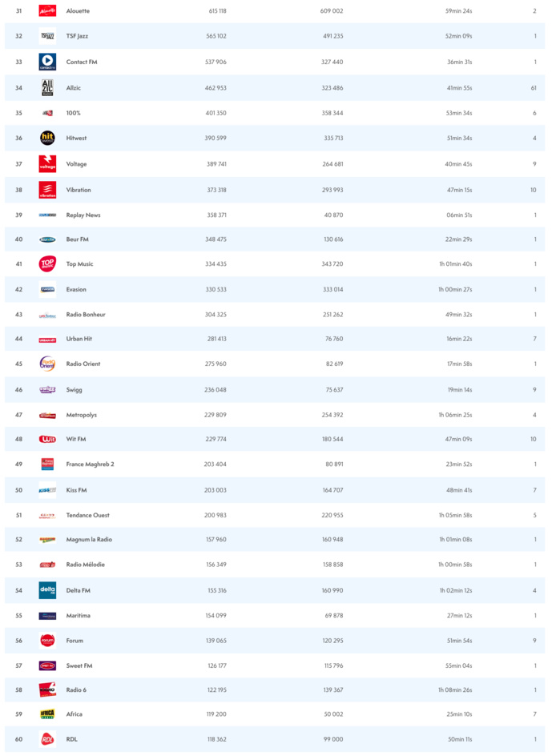
Task: Click the Contact FM logo icon
Action: 47,62
